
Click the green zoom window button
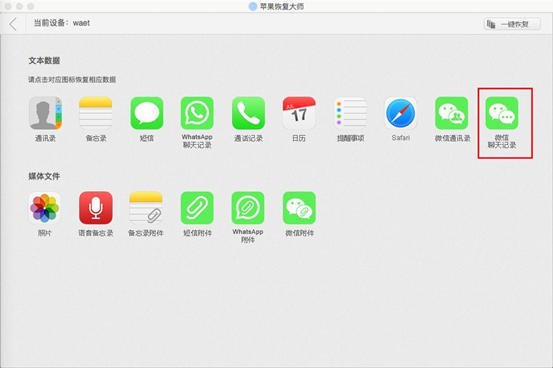[x=31, y=6]
